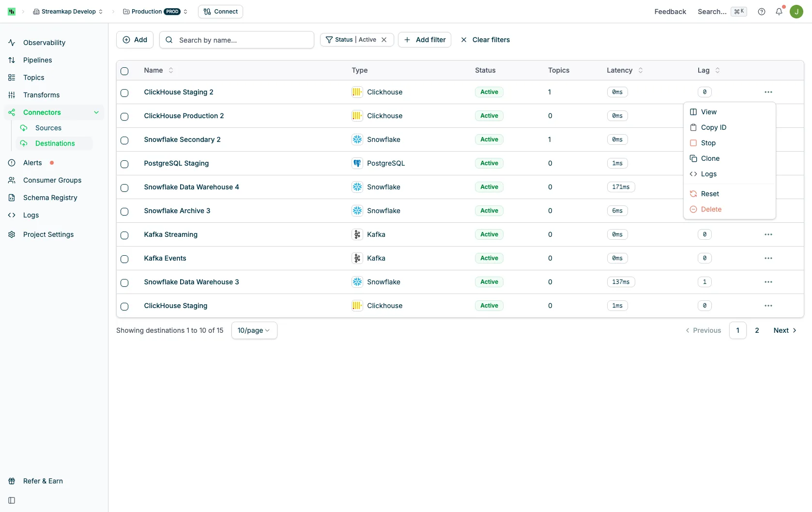812x512 pixels.
Task: Collapse the Connectors sidebar section
Action: [96, 112]
